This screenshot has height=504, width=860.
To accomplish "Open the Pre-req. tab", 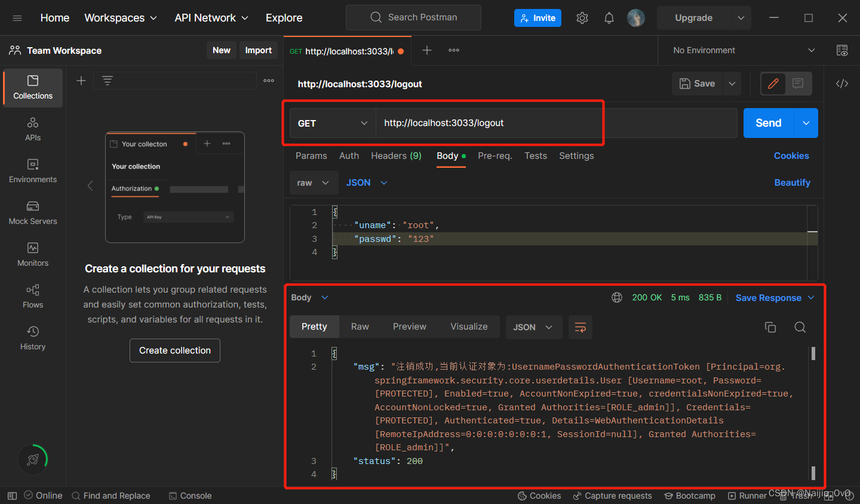I will pyautogui.click(x=495, y=156).
